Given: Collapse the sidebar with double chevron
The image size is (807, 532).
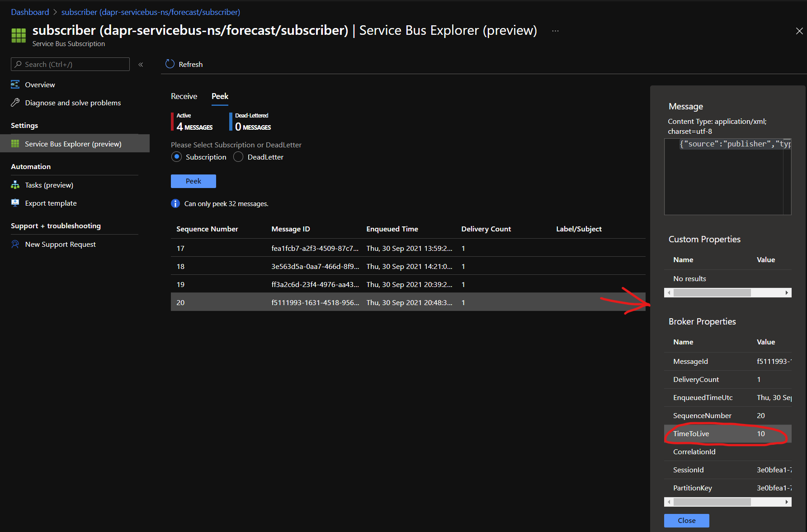Looking at the screenshot, I should tap(141, 65).
